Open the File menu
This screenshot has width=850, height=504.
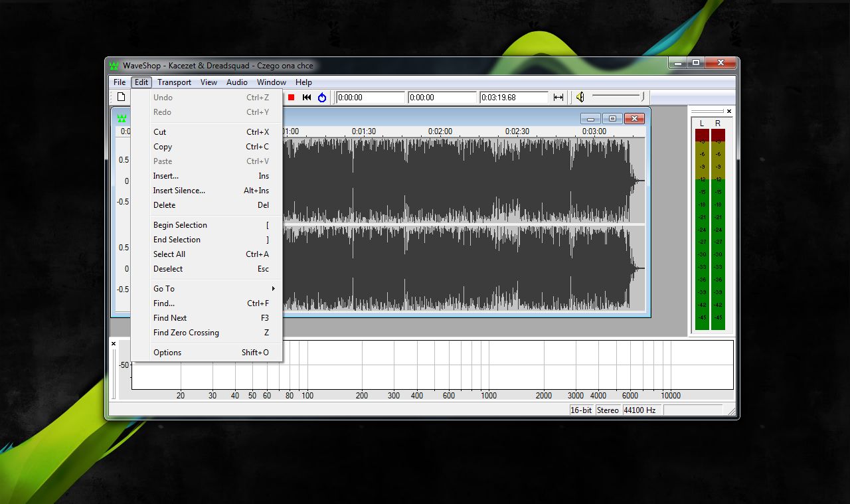tap(120, 82)
